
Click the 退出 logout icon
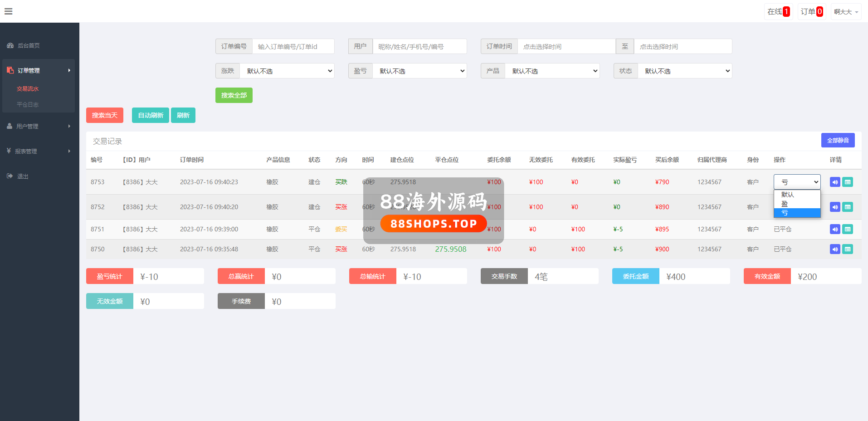(10, 176)
